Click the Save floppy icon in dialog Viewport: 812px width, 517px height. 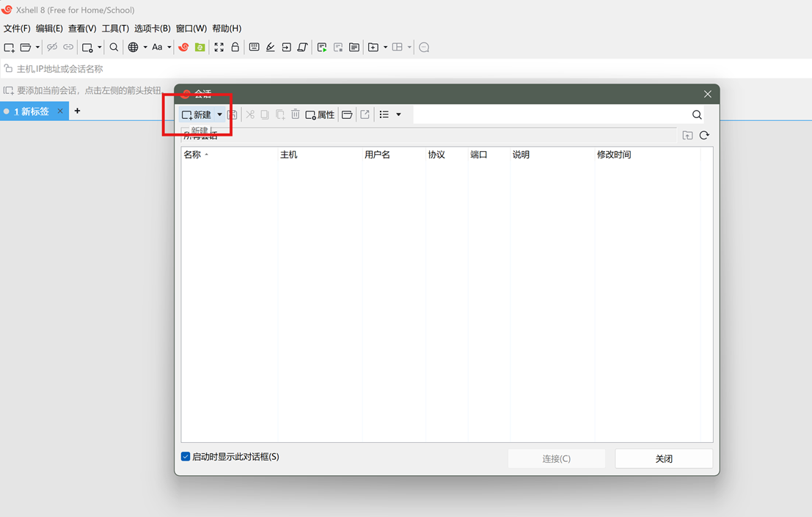[233, 115]
